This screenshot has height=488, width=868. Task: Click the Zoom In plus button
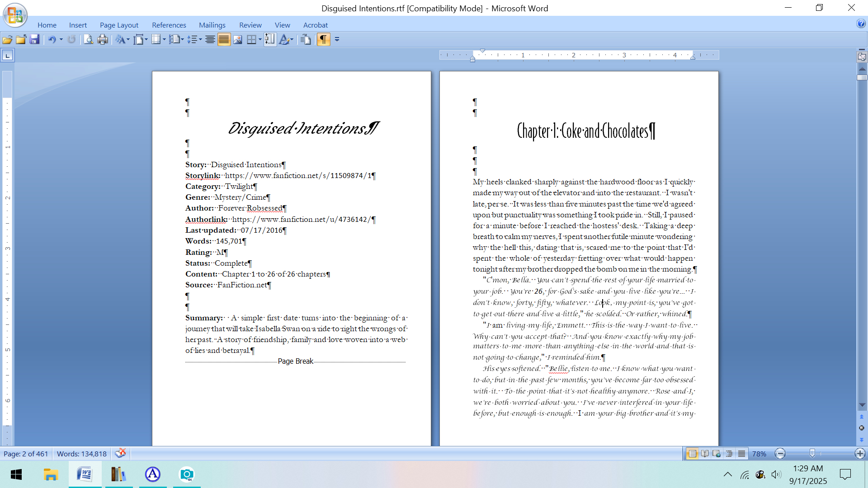860,454
